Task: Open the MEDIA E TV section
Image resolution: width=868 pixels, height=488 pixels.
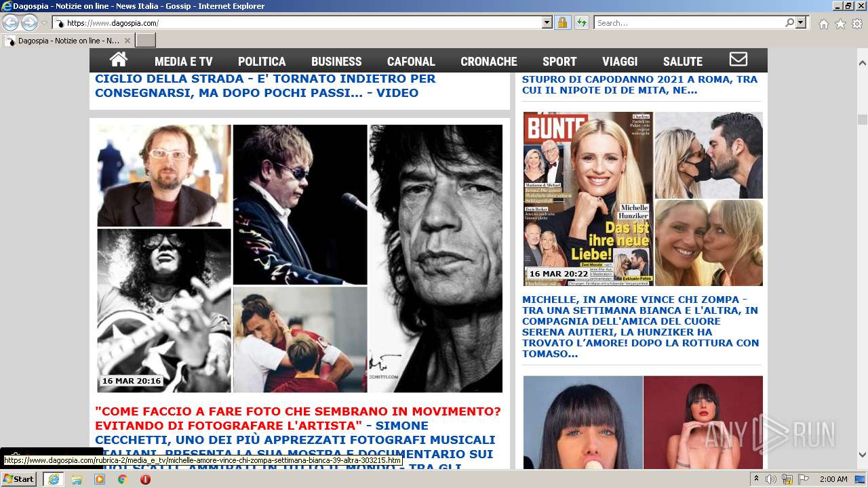Action: [183, 61]
